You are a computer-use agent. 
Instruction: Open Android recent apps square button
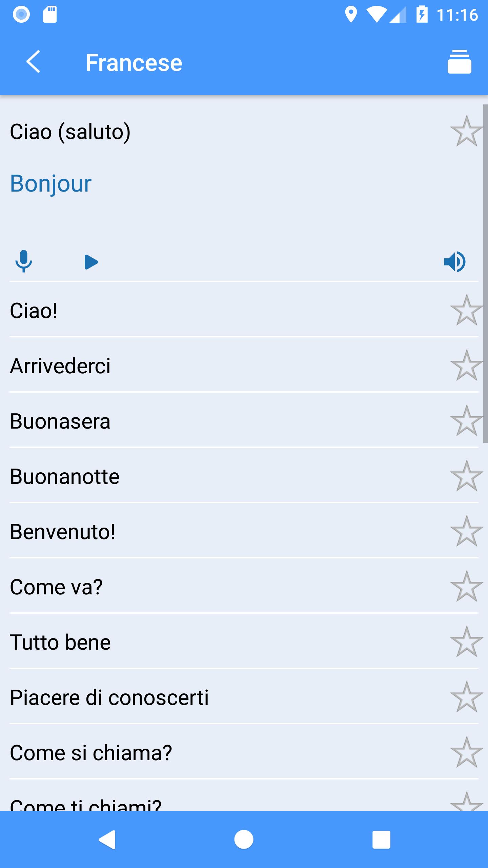pyautogui.click(x=381, y=840)
